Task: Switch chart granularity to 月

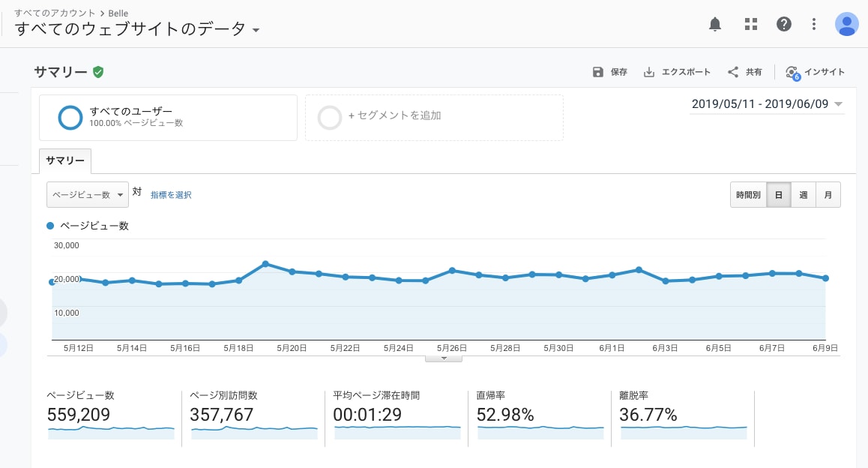Action: (828, 195)
